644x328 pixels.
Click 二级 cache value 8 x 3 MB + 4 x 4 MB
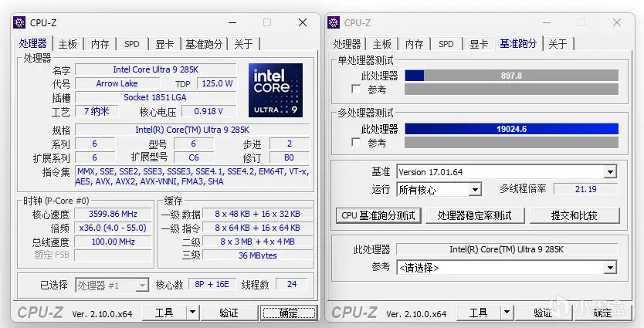tap(257, 242)
